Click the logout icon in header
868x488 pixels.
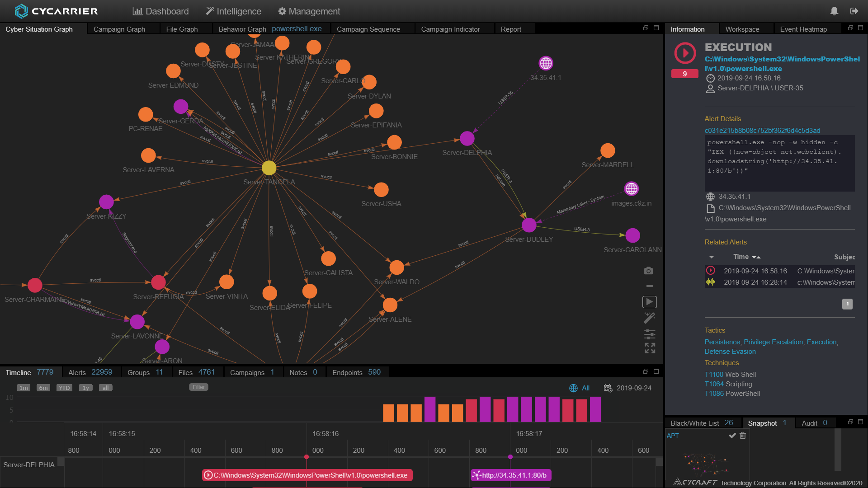(x=854, y=11)
